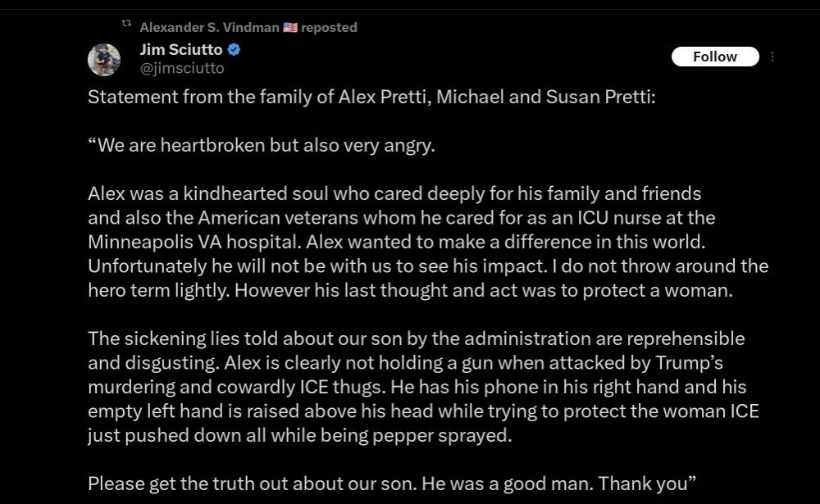The width and height of the screenshot is (820, 504).
Task: Open Alexander S. Vindman's profile from the repost line
Action: pos(209,27)
